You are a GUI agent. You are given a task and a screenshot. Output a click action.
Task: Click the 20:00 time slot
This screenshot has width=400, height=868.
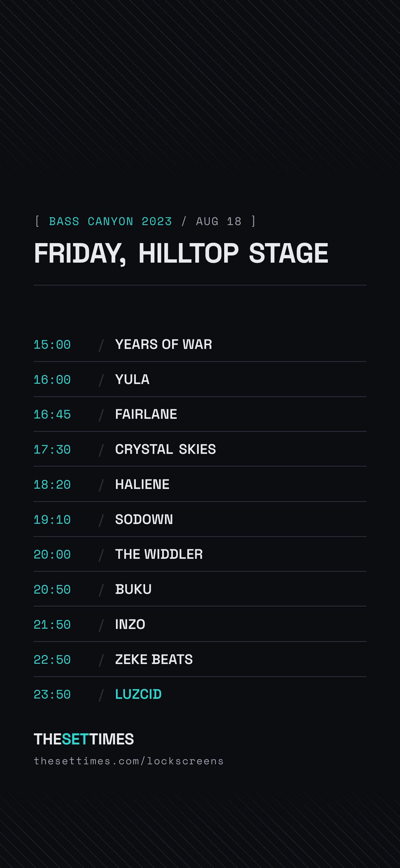click(x=52, y=555)
